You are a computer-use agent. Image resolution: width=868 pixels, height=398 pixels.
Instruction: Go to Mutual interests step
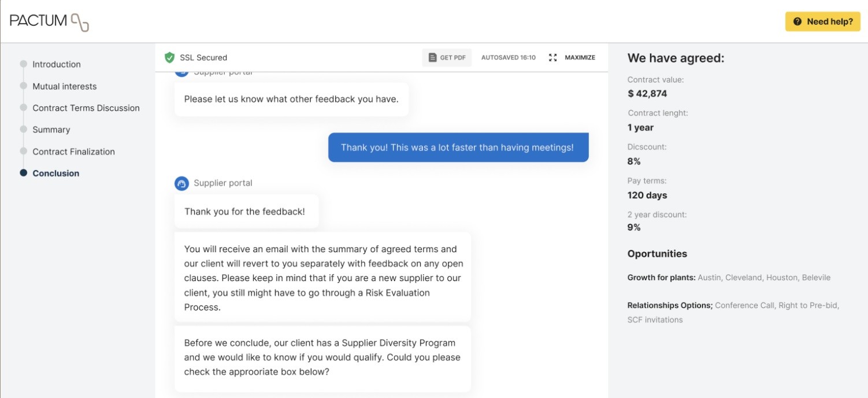tap(65, 86)
